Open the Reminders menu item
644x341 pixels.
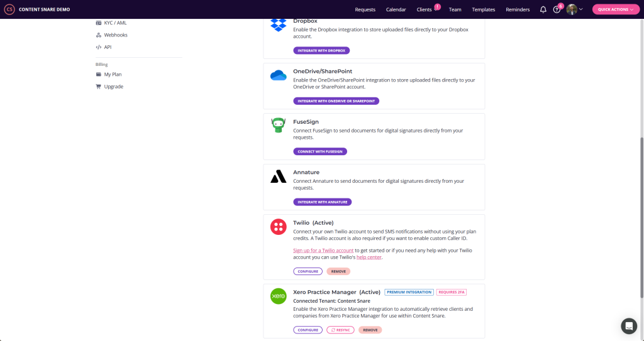(x=518, y=9)
